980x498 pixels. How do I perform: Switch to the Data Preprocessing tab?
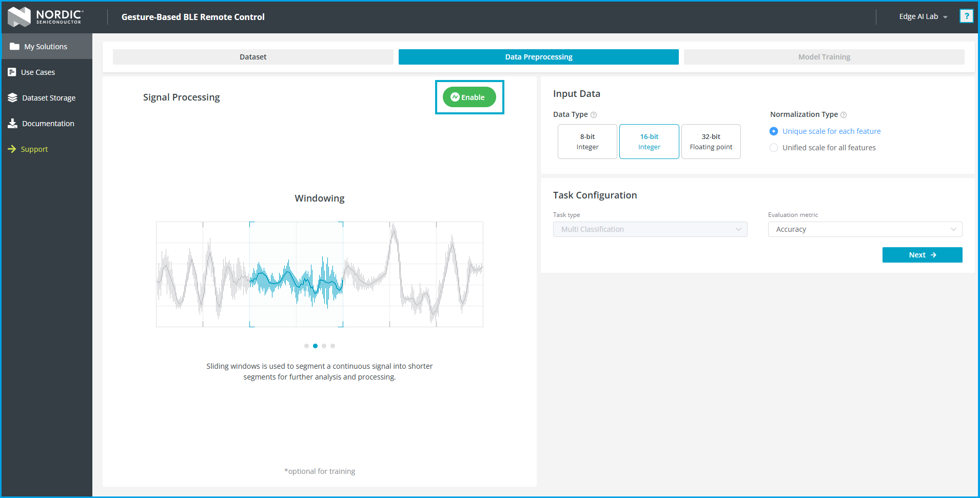(539, 57)
